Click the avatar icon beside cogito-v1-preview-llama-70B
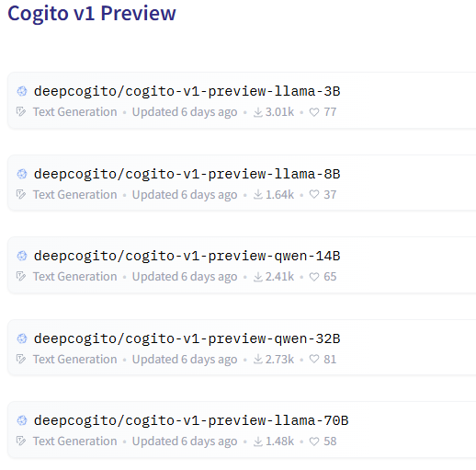Image resolution: width=476 pixels, height=470 pixels. pos(22,420)
